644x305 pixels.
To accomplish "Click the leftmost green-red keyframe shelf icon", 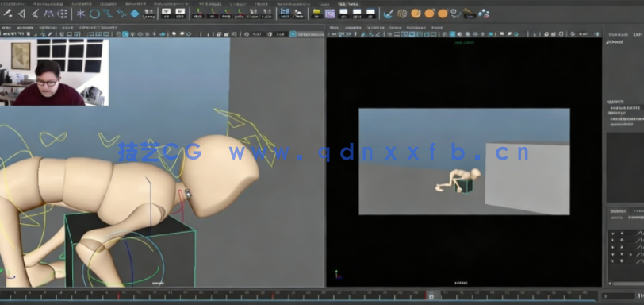I will coord(198,14).
